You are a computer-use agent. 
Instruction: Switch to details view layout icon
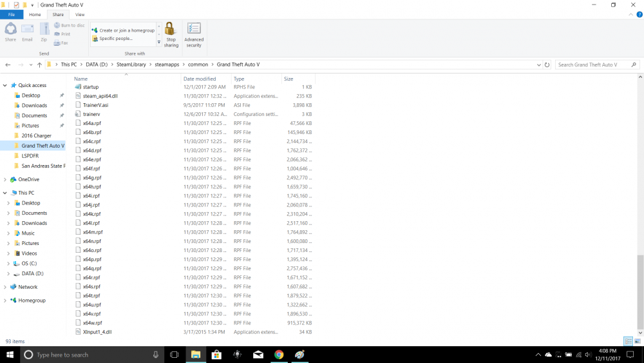tap(628, 341)
